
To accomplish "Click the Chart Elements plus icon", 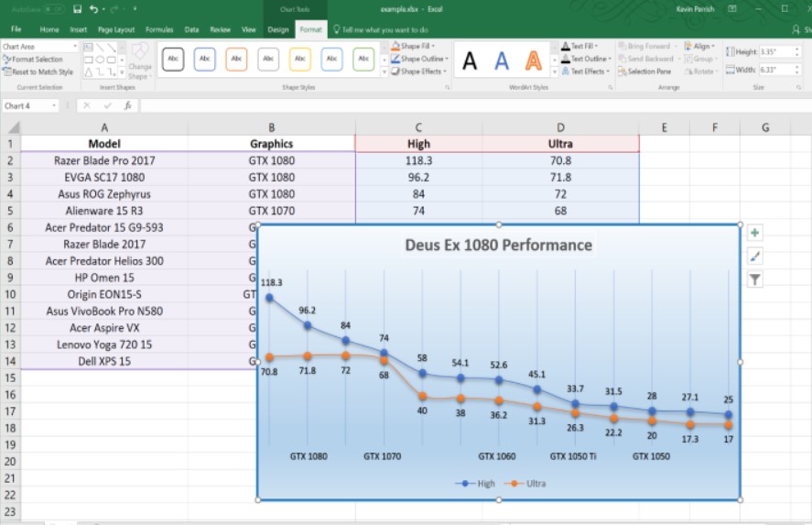I will click(755, 233).
